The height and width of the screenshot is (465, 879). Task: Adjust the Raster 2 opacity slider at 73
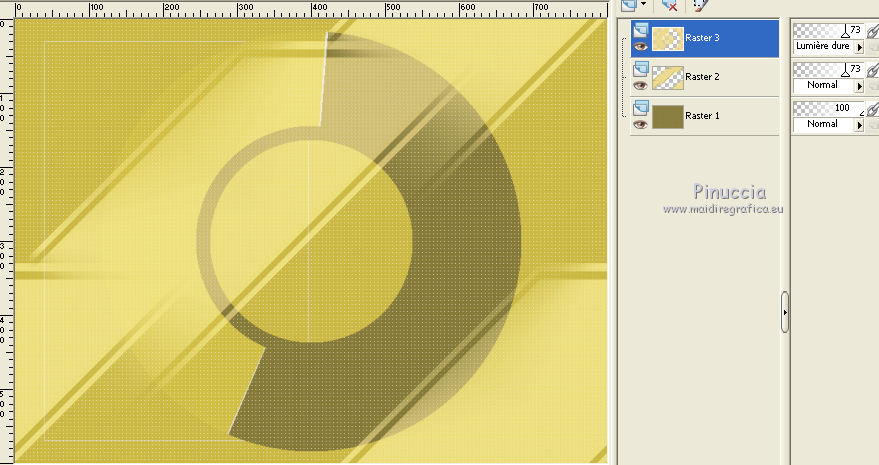[x=829, y=69]
